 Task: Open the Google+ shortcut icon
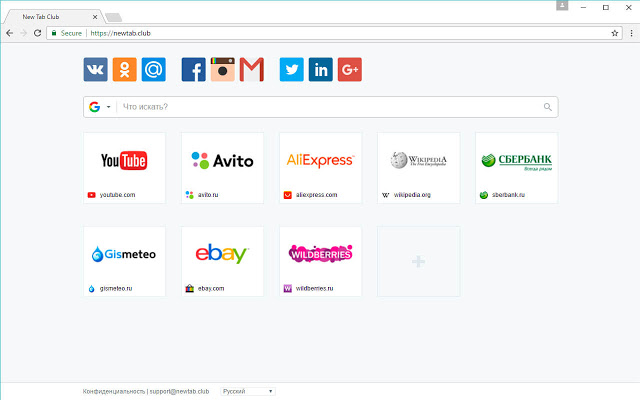coord(350,69)
